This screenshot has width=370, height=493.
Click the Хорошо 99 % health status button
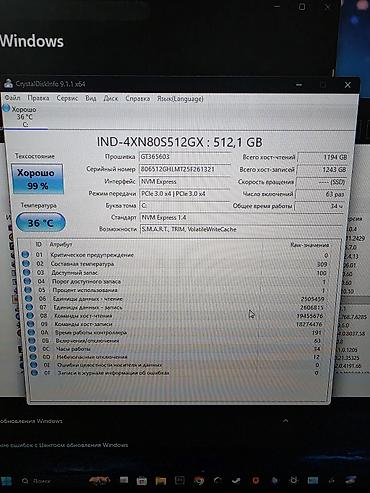click(x=37, y=179)
